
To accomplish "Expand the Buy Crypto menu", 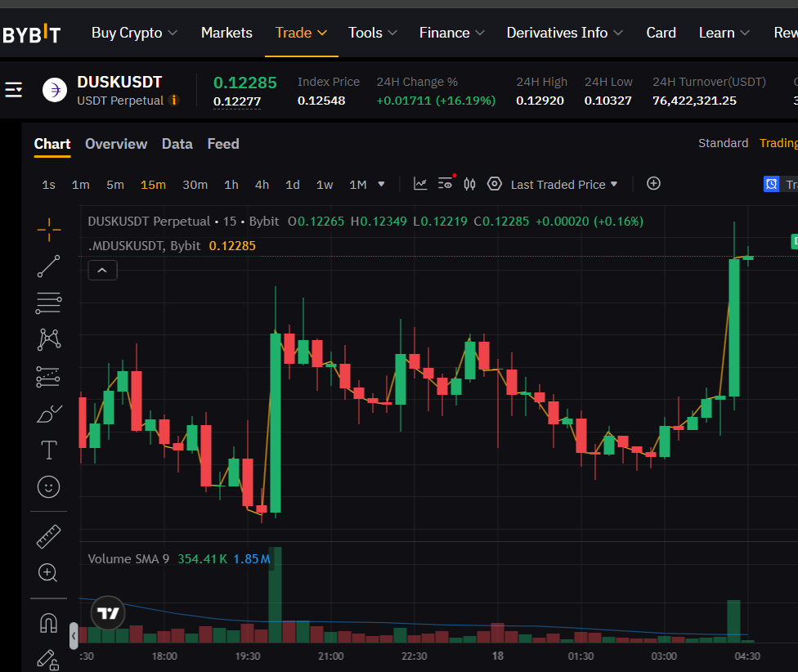I will click(134, 33).
